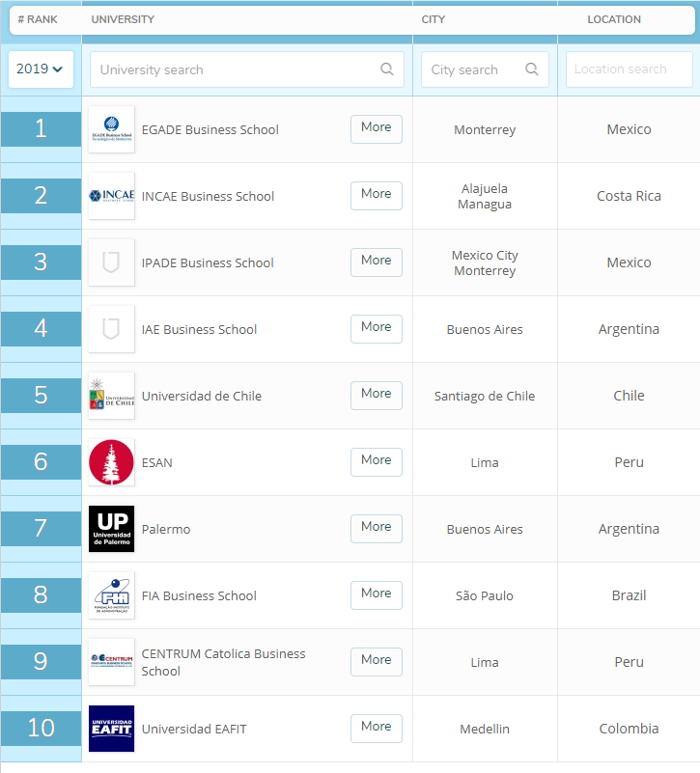Click the CENTRUM Catolica logo

click(x=111, y=662)
